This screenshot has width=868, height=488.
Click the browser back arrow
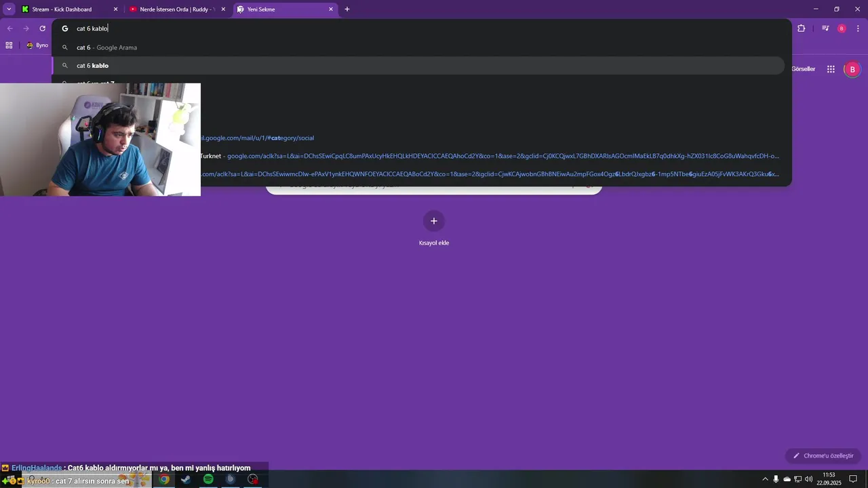coord(9,28)
